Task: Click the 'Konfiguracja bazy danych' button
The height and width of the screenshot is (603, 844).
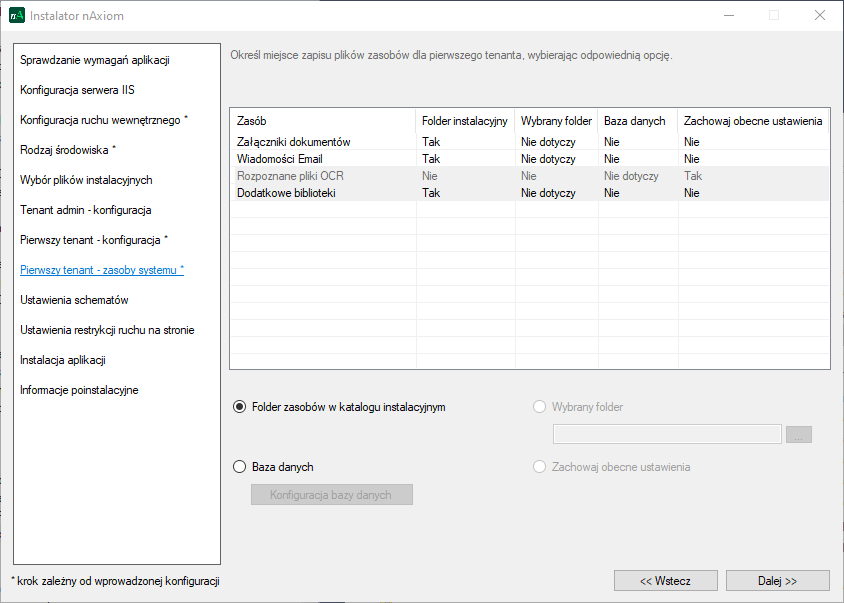Action: click(332, 495)
